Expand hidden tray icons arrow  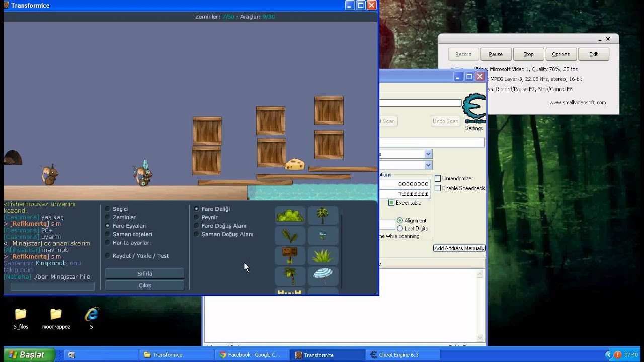point(608,355)
